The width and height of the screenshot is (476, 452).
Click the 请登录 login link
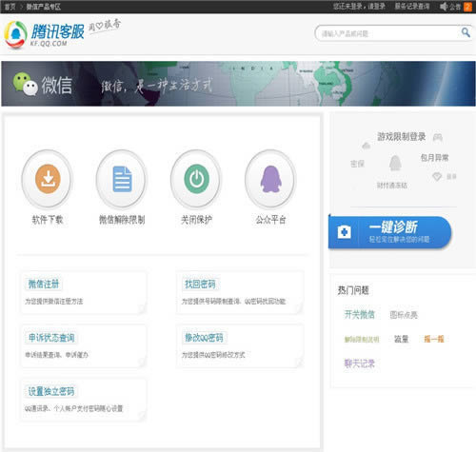[x=377, y=7]
